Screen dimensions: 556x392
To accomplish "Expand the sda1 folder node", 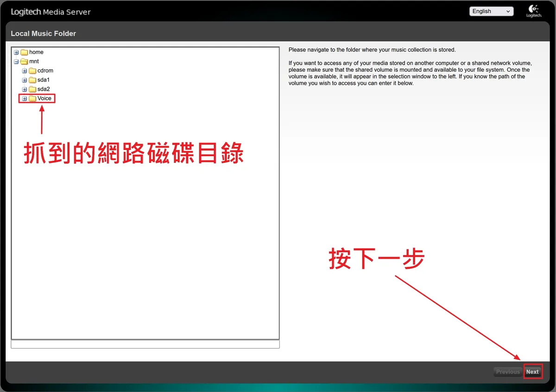I will tap(25, 80).
